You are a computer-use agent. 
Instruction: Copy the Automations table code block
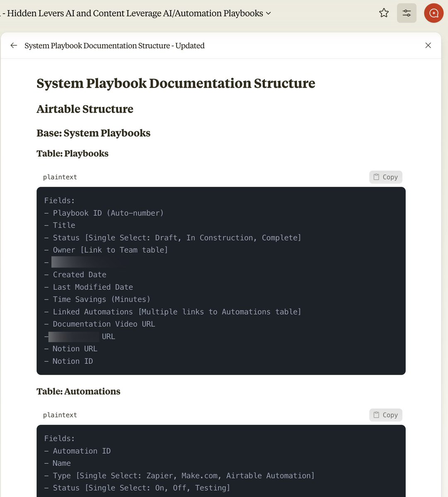[x=386, y=415]
